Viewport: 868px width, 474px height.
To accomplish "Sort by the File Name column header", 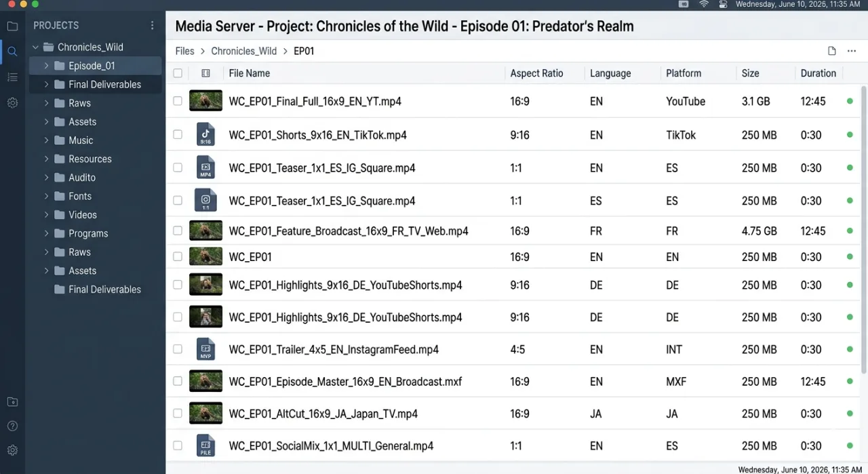I will click(x=250, y=73).
